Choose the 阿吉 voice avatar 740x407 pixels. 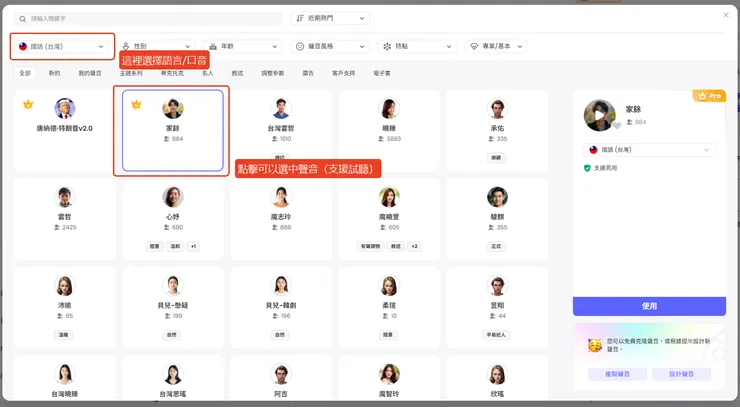(x=281, y=374)
